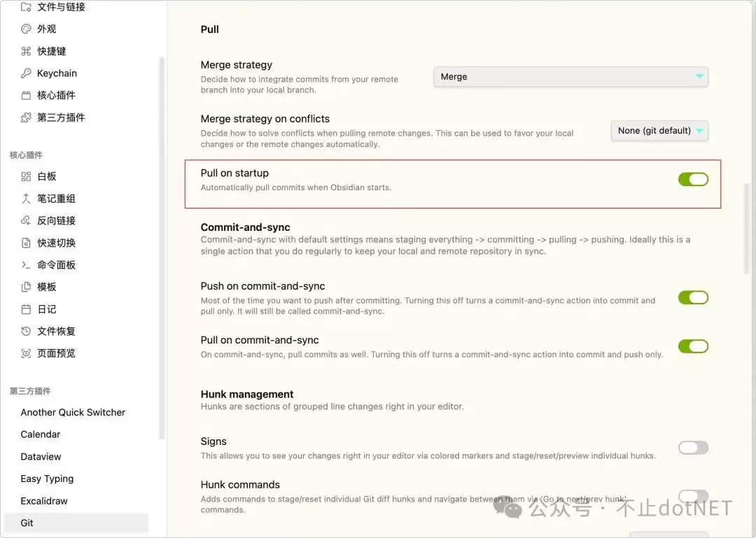The width and height of the screenshot is (756, 538).
Task: Click the settings content vertical scrollbar
Action: click(746, 224)
